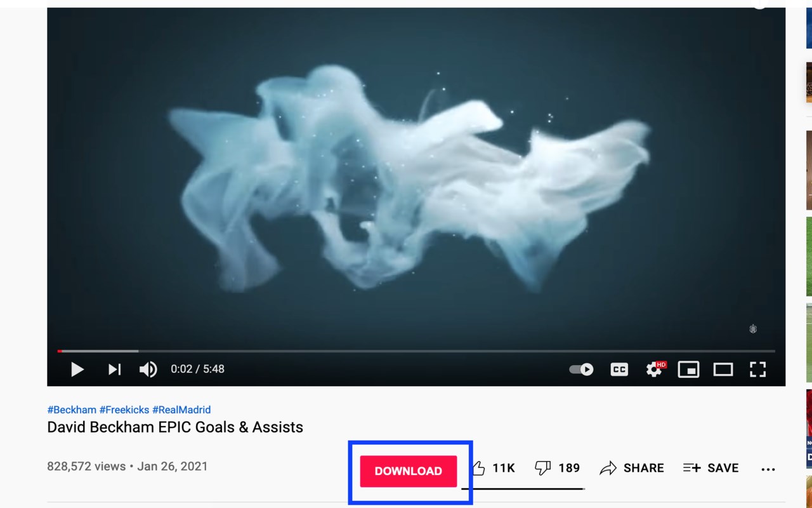
Task: Open the #Beckham hashtag link
Action: pyautogui.click(x=72, y=410)
